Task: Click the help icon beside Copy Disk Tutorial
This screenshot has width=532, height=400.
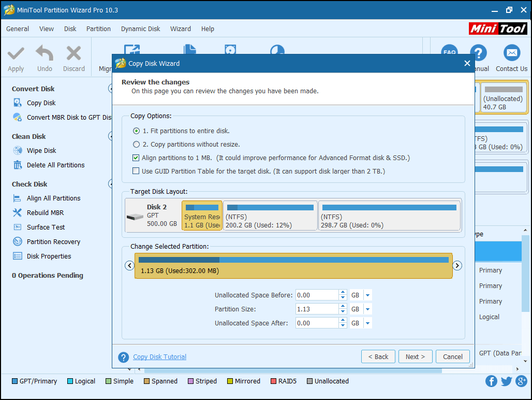Action: (124, 357)
